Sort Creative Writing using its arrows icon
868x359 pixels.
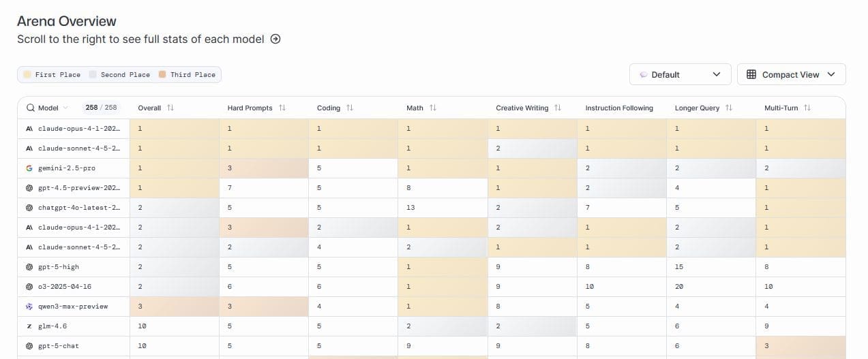pyautogui.click(x=558, y=108)
